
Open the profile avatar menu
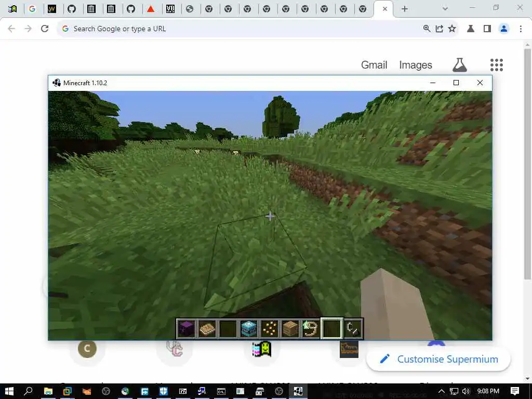pos(504,29)
